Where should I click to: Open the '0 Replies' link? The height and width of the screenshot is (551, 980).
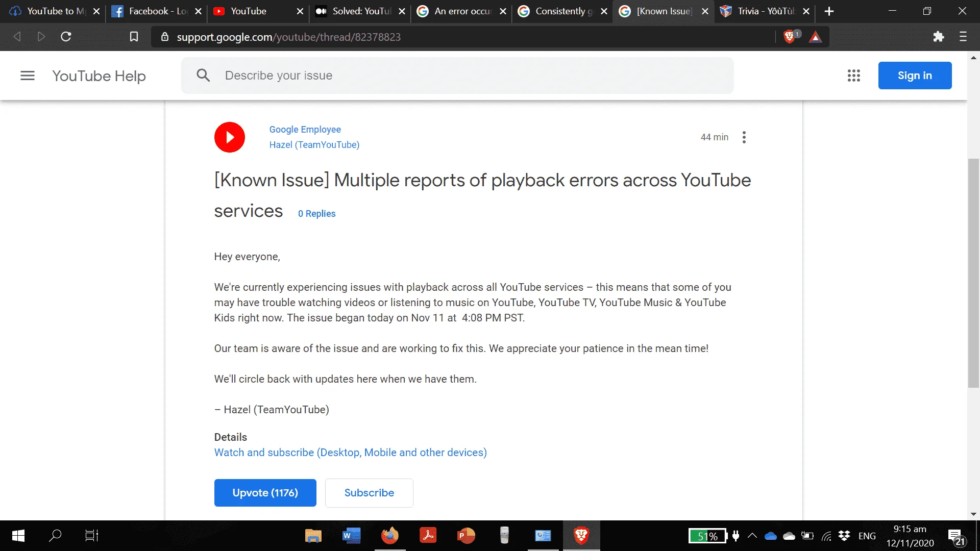pos(316,214)
